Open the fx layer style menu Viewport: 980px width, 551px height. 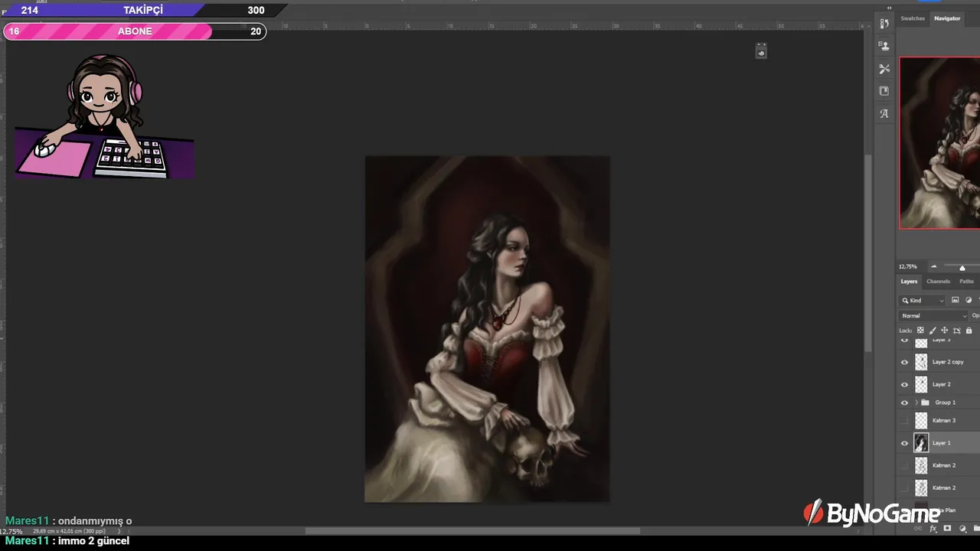point(933,528)
